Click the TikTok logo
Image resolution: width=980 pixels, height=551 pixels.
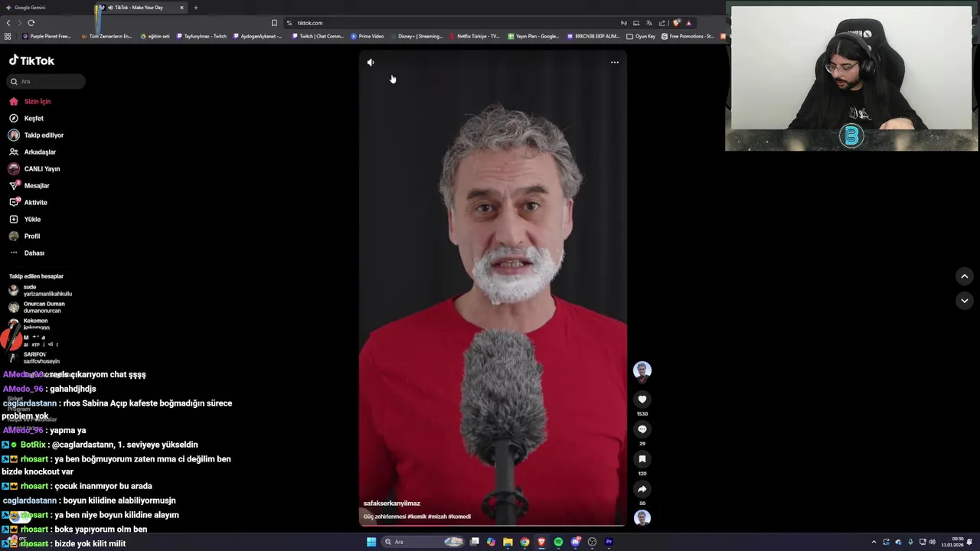[x=31, y=60]
